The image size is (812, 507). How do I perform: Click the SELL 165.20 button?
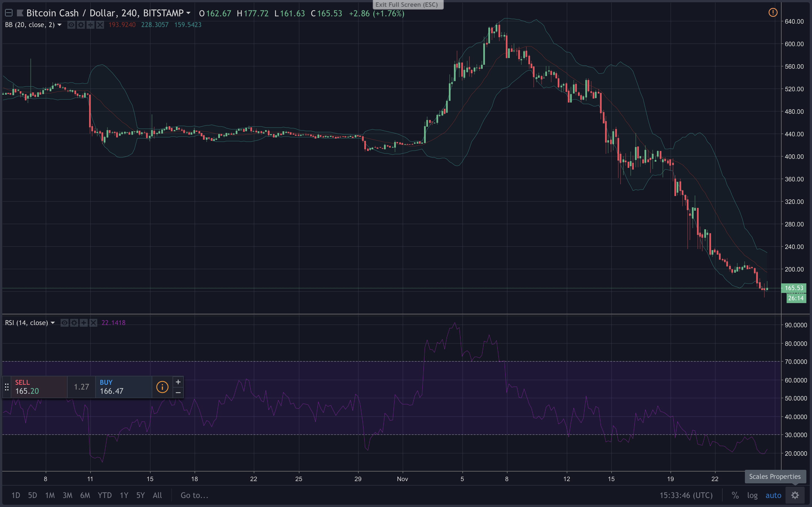[39, 387]
